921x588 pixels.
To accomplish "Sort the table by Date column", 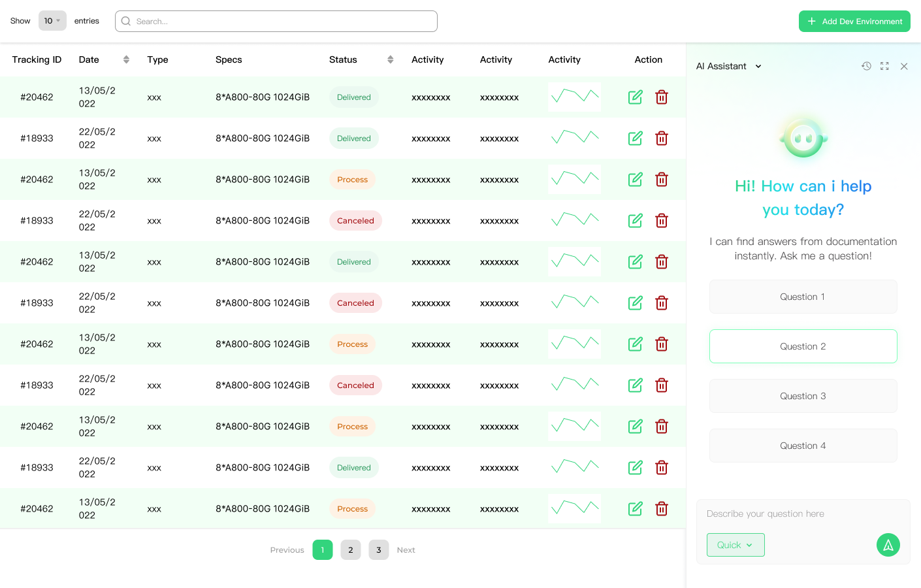I will coord(126,59).
